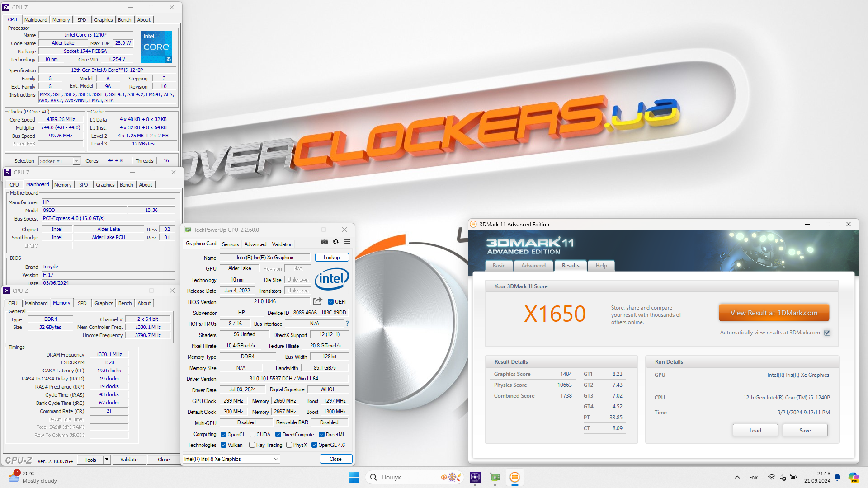Show hidden system tray icons

point(737,477)
